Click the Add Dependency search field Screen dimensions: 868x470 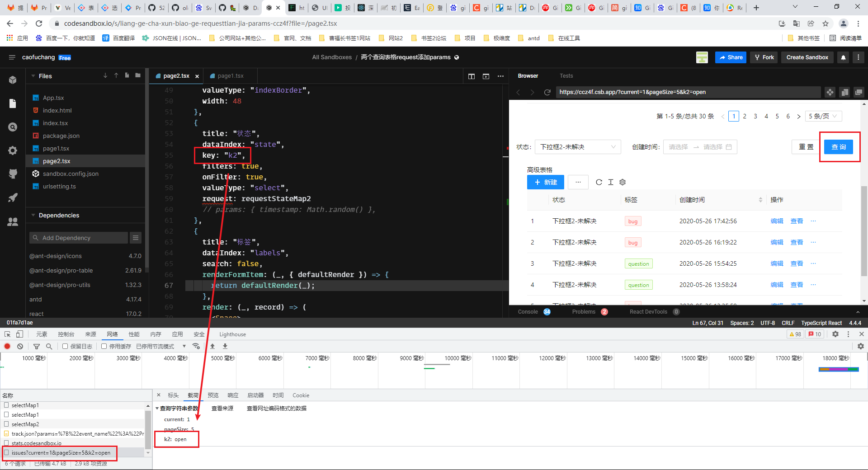click(x=79, y=238)
